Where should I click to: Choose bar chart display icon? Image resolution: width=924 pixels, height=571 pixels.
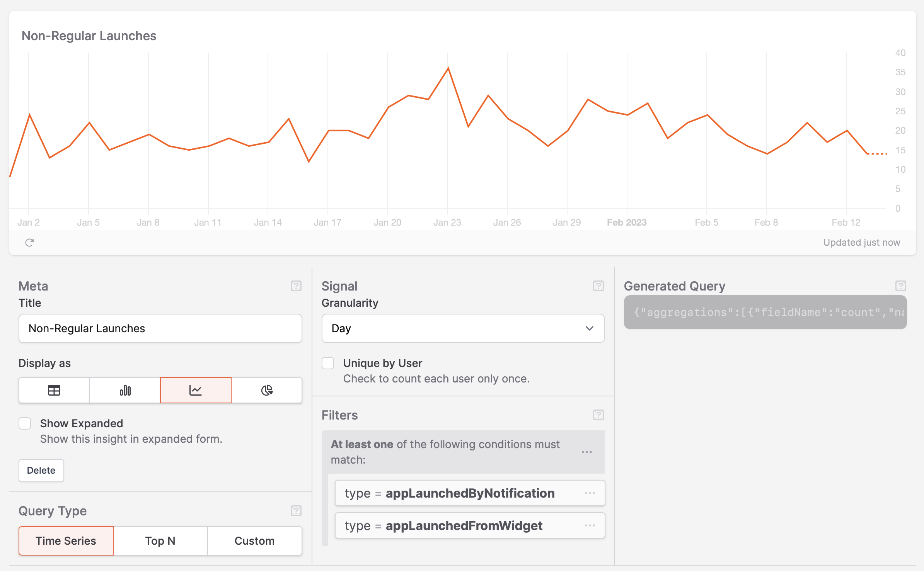coord(125,390)
